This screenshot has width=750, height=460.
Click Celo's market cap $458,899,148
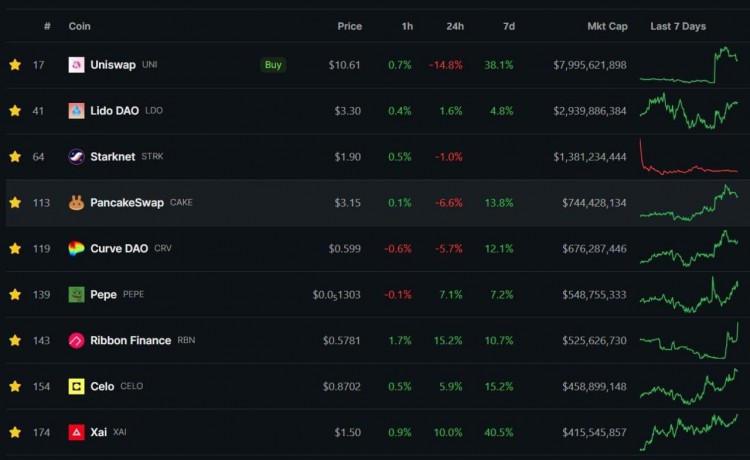[594, 386]
